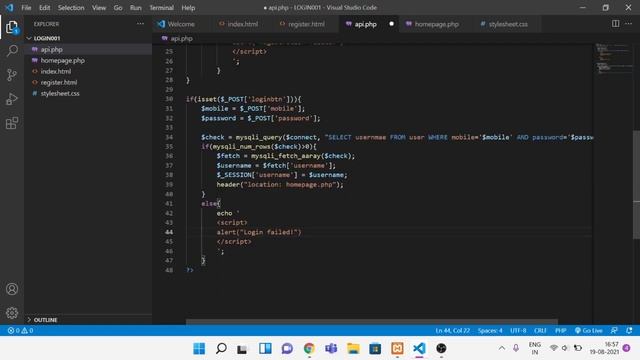Open the clock and date panel
The width and height of the screenshot is (640, 360).
604,348
